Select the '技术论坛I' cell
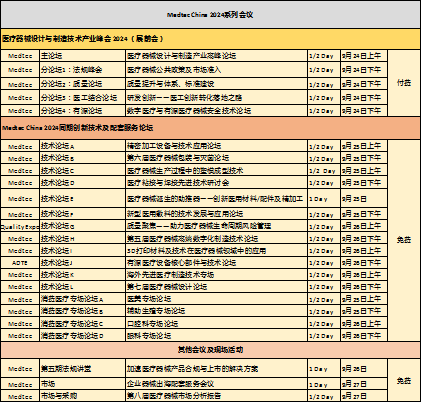Screen dimensions: 423x404 point(82,251)
